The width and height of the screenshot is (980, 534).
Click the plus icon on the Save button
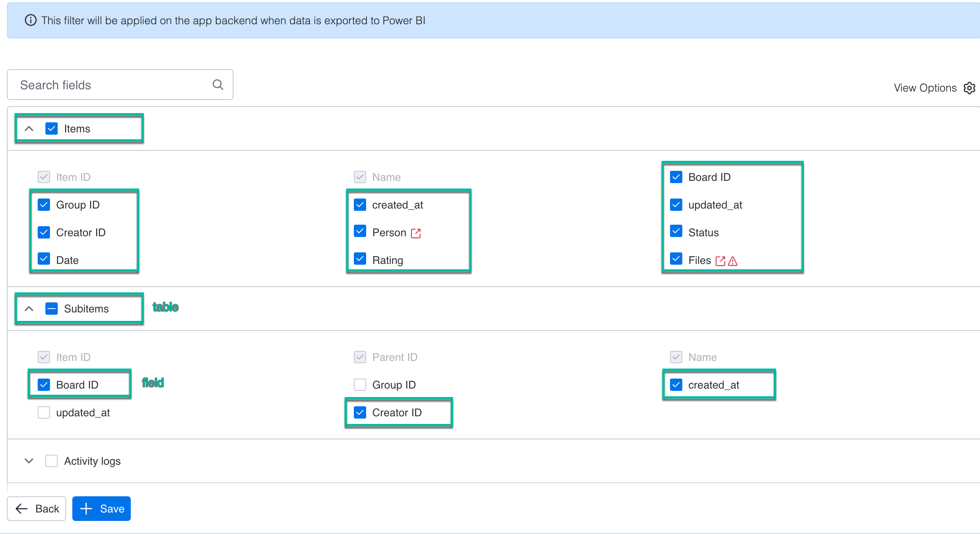tap(86, 509)
